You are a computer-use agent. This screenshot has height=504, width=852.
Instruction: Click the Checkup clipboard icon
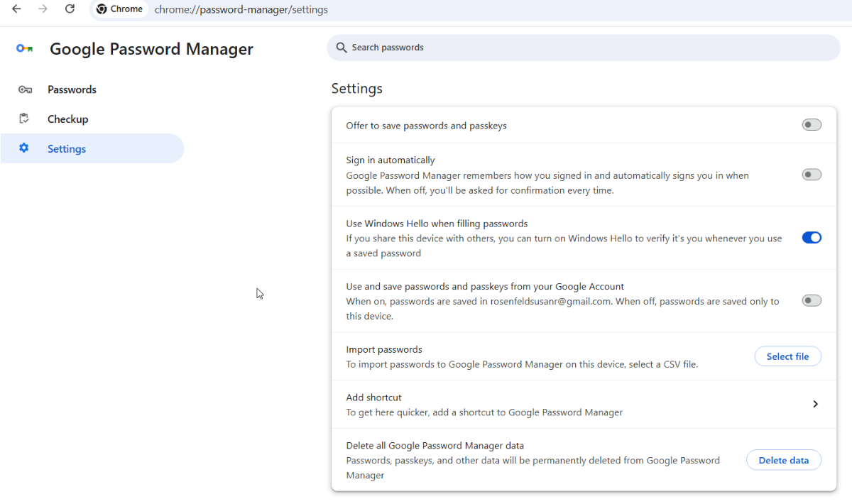(x=24, y=119)
